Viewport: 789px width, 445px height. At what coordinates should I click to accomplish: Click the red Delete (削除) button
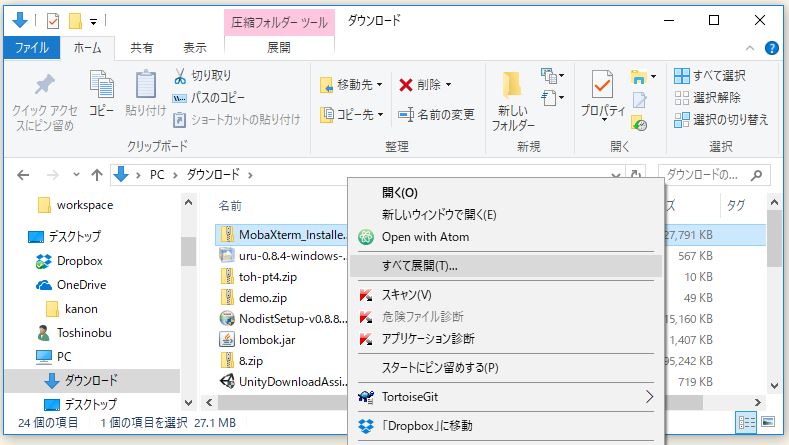coord(425,85)
